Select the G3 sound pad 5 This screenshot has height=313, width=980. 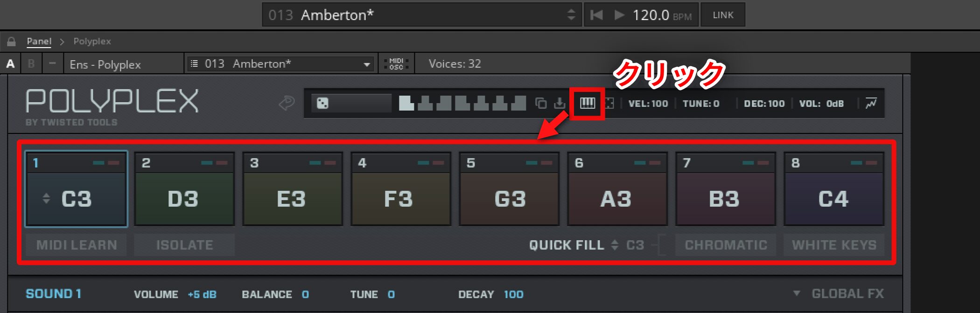509,189
